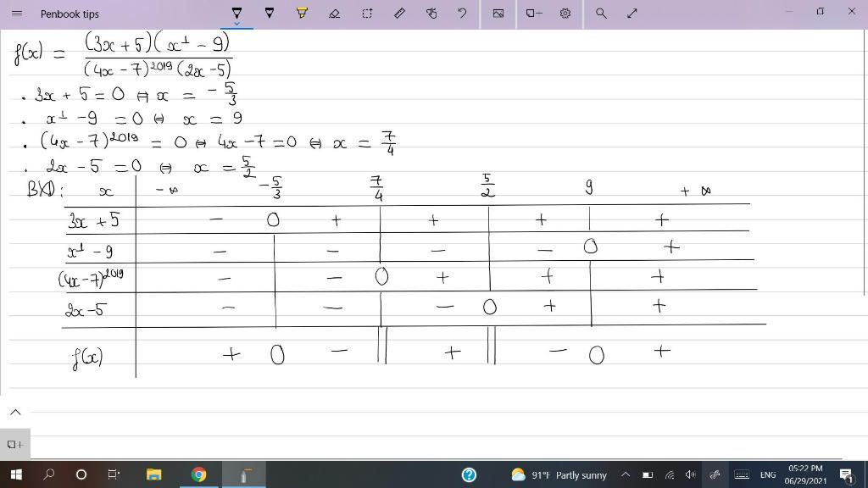Open the notification action center
868x488 pixels.
click(847, 474)
